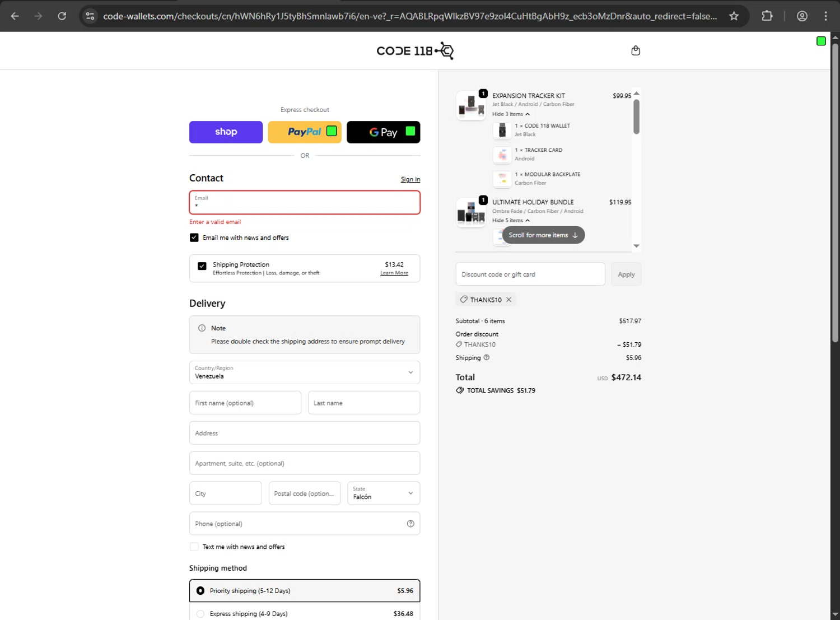The image size is (840, 620).
Task: Open the browser extensions puzzle icon
Action: [x=767, y=16]
